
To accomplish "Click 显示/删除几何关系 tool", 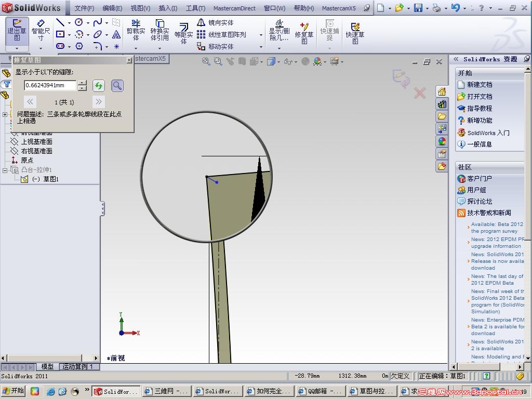I will click(x=279, y=30).
